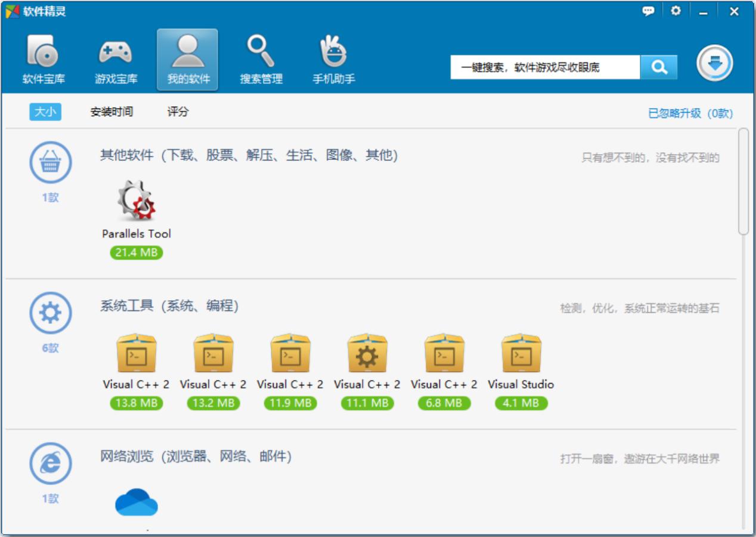Open the feedback speech bubble icon

(x=648, y=11)
